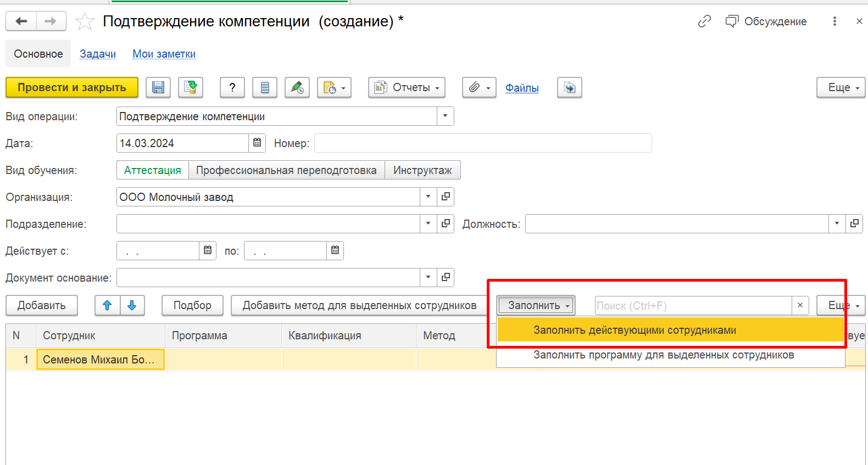Open calendar for the по end date

335,251
